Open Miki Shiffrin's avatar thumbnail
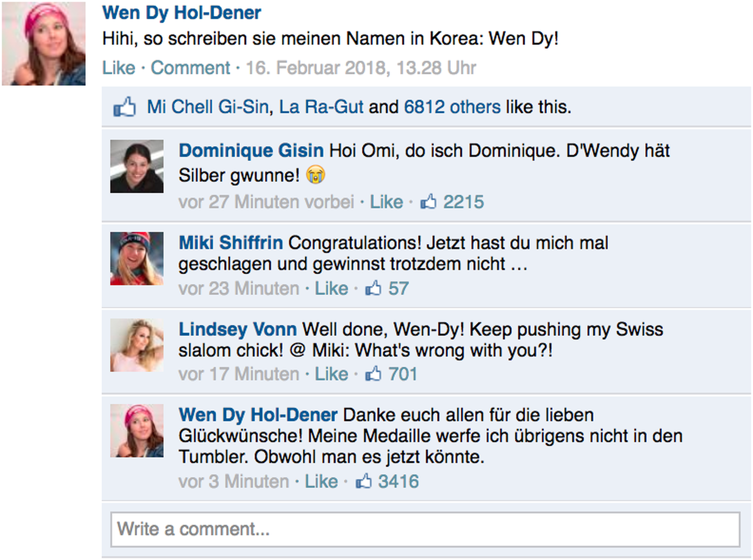Viewport: 753px width, 560px height. [137, 258]
